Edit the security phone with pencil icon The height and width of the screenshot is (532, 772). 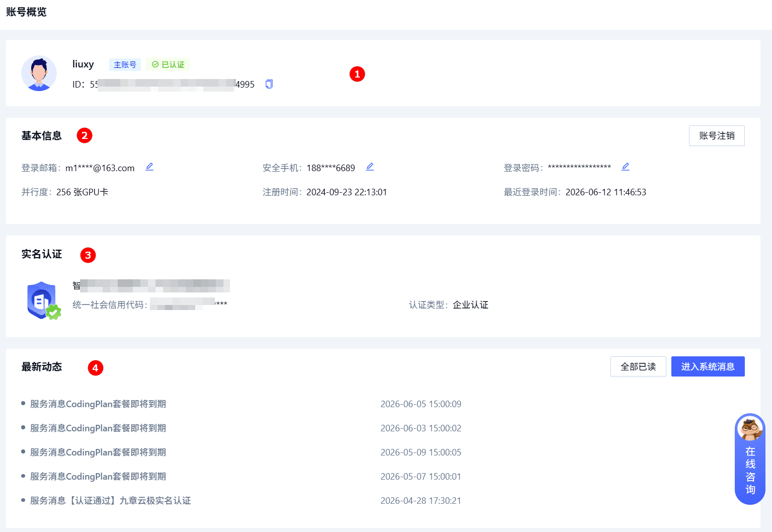[370, 167]
